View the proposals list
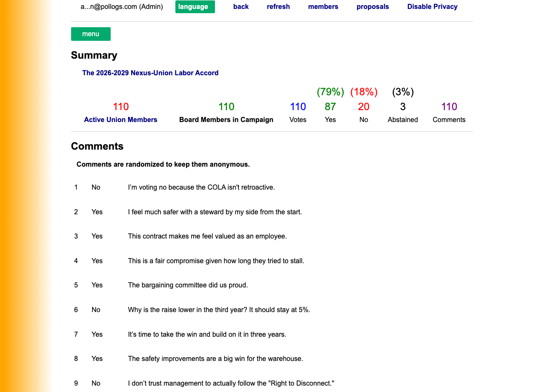544x392 pixels. [x=372, y=6]
